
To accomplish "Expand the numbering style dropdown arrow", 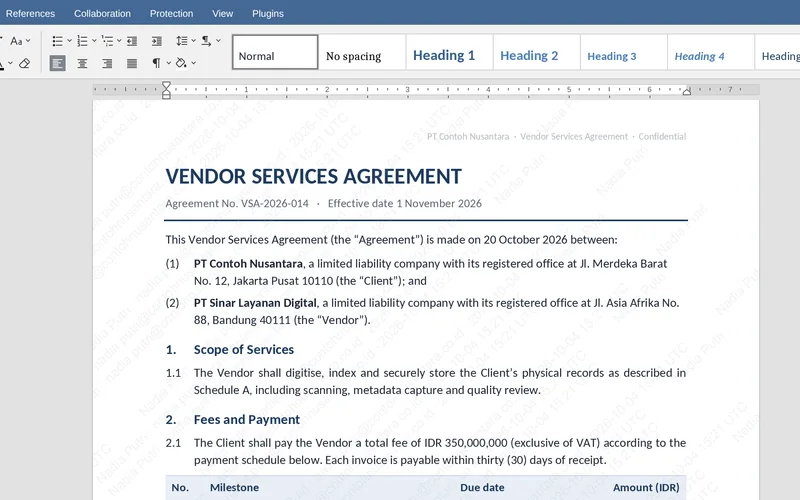I will click(x=94, y=41).
